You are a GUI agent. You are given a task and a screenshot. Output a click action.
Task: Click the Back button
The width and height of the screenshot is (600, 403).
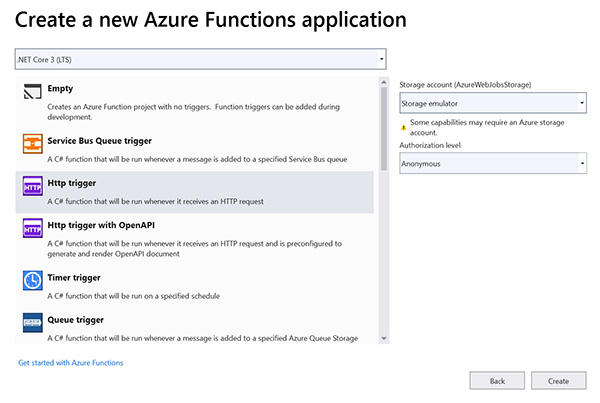click(497, 381)
